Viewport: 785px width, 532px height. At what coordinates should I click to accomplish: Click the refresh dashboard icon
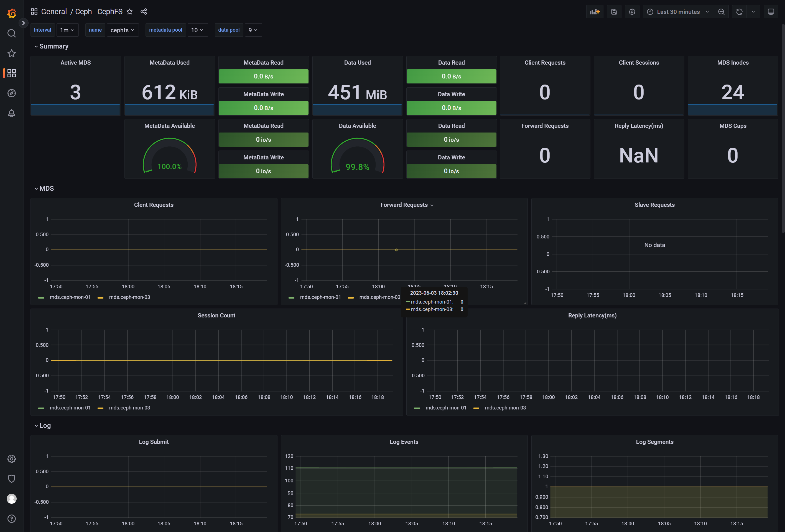coord(739,12)
